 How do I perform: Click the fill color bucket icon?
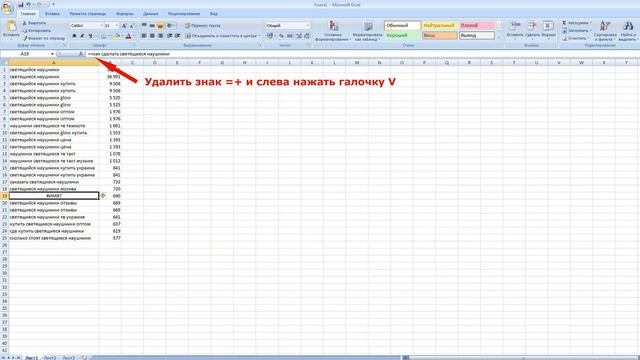point(117,36)
